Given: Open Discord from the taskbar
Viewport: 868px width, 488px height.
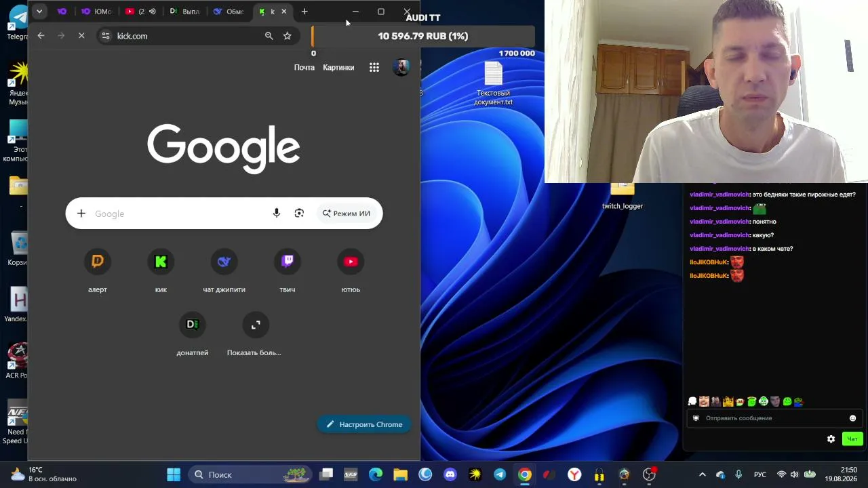Looking at the screenshot, I should tap(450, 474).
